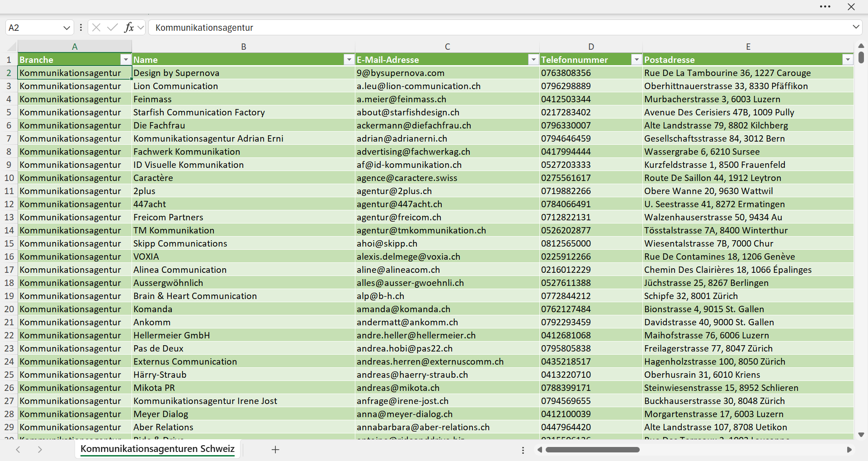Click the formula bar cancel X icon

tap(96, 28)
